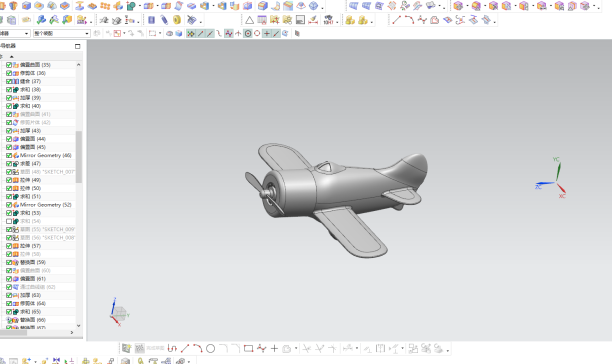Click the Quick Trim sketch tool

pyautogui.click(x=306, y=348)
